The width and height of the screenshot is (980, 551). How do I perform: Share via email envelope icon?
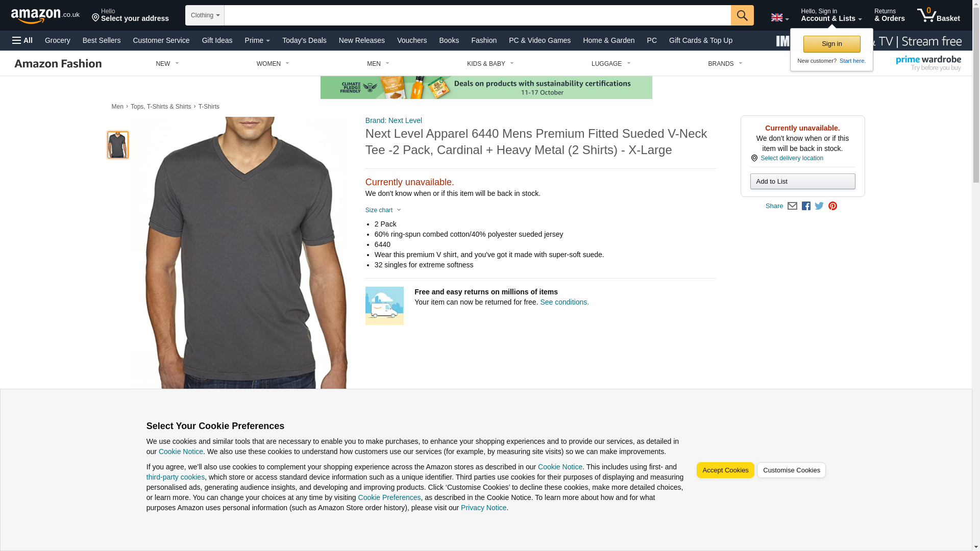792,206
